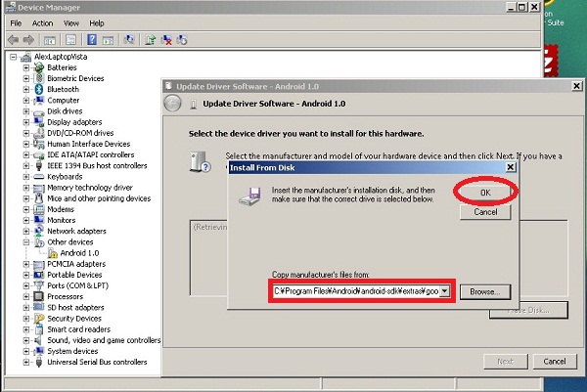
Task: Select the Network adapters icon
Action: point(39,231)
